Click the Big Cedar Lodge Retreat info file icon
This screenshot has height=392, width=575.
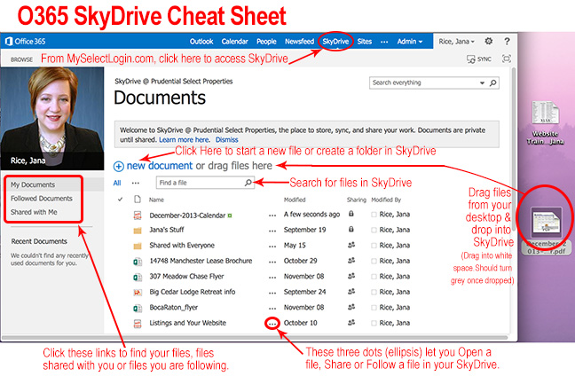click(138, 293)
